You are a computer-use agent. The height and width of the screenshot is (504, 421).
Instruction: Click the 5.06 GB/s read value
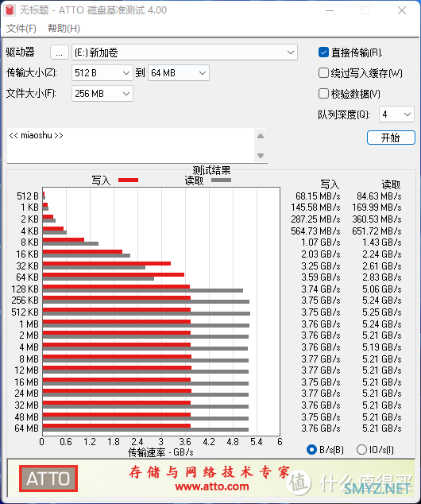(x=382, y=289)
